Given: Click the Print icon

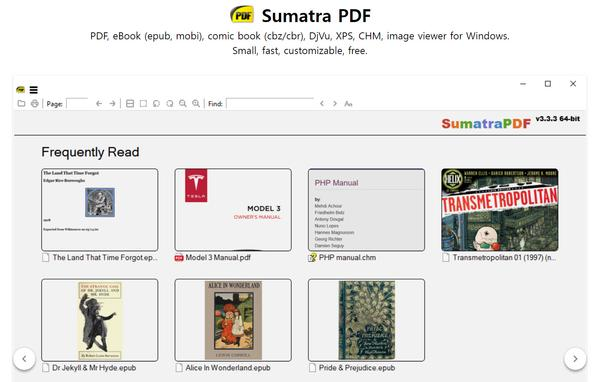Looking at the screenshot, I should pos(35,103).
